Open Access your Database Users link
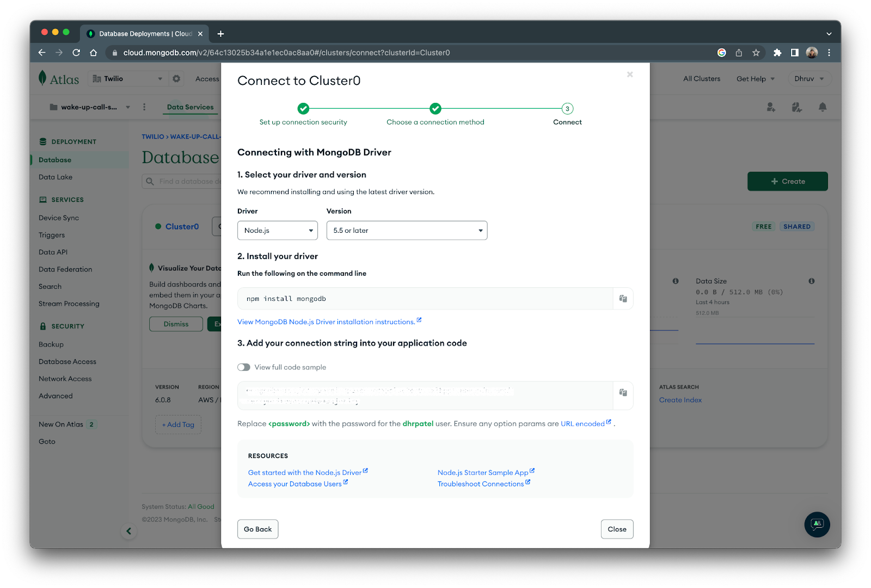 [x=298, y=484]
